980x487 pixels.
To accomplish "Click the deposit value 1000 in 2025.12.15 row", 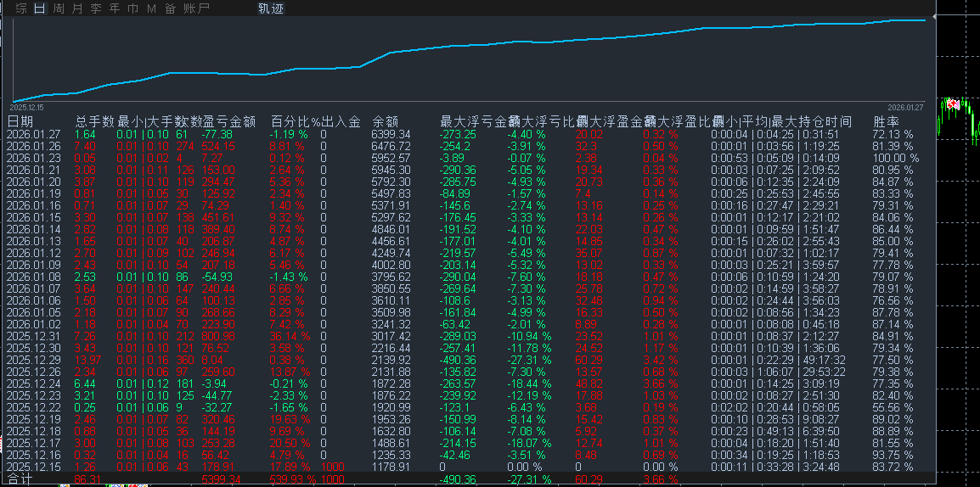I will pyautogui.click(x=332, y=467).
